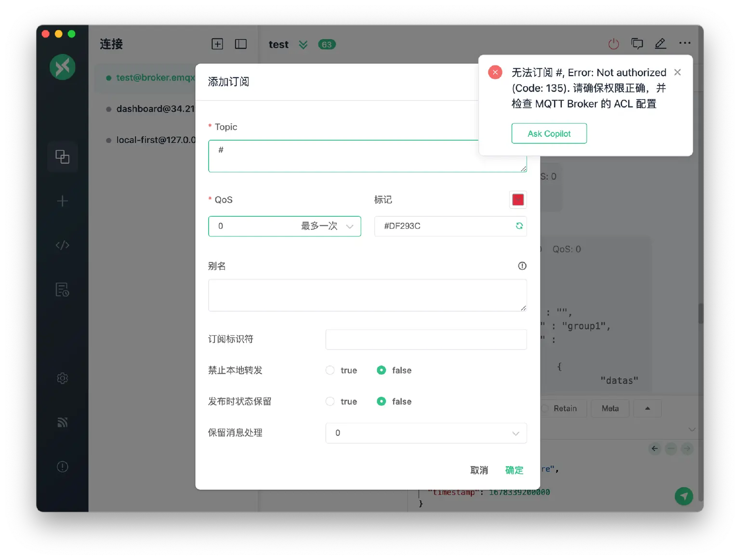Set 禁止本地转发 to true
Image resolution: width=740 pixels, height=560 pixels.
point(330,370)
